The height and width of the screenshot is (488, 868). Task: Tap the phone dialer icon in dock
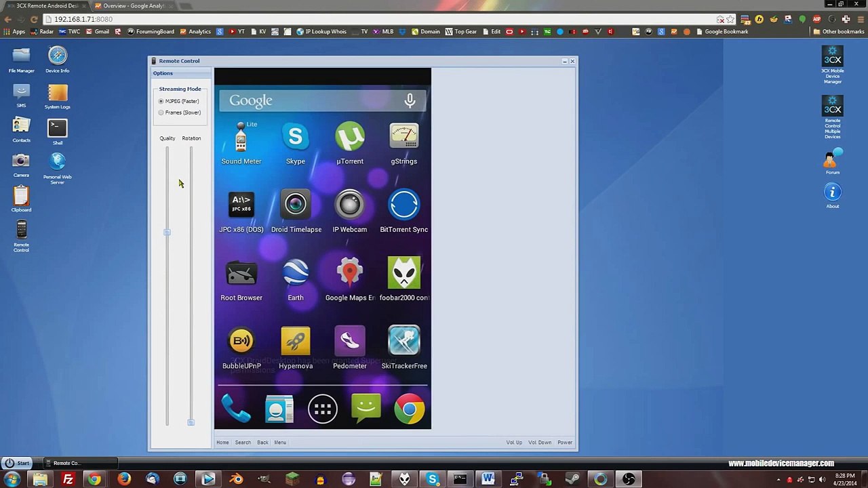(236, 409)
